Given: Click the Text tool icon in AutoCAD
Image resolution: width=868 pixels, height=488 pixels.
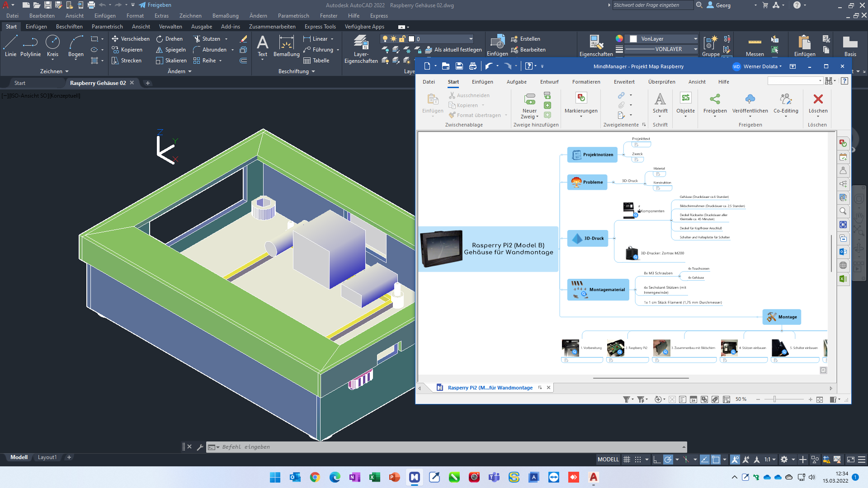Looking at the screenshot, I should coord(262,42).
